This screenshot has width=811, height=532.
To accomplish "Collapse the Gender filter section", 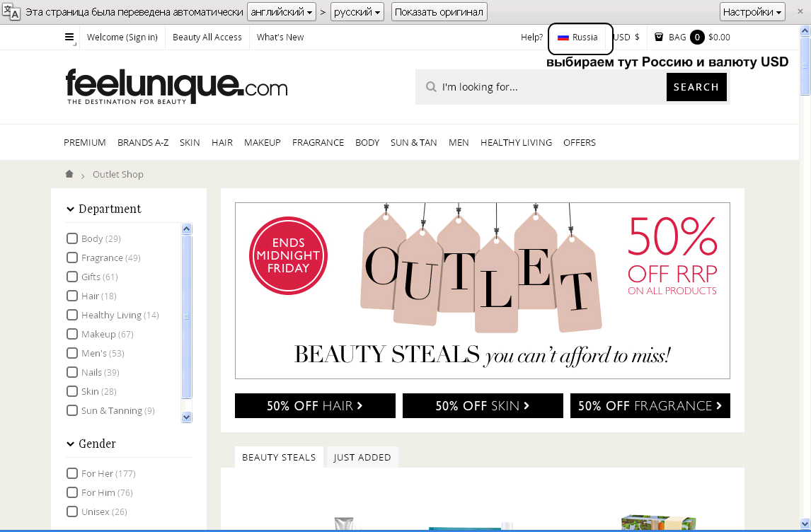I will tap(91, 444).
